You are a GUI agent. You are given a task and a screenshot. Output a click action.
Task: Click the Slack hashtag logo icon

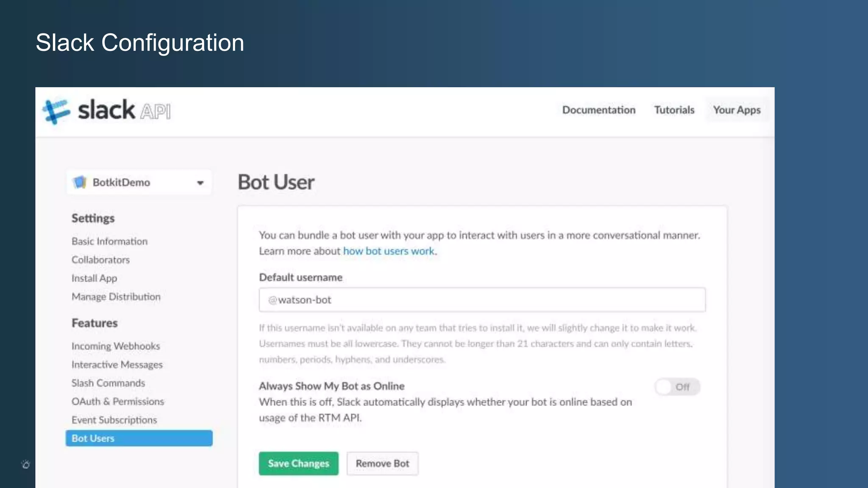(56, 111)
